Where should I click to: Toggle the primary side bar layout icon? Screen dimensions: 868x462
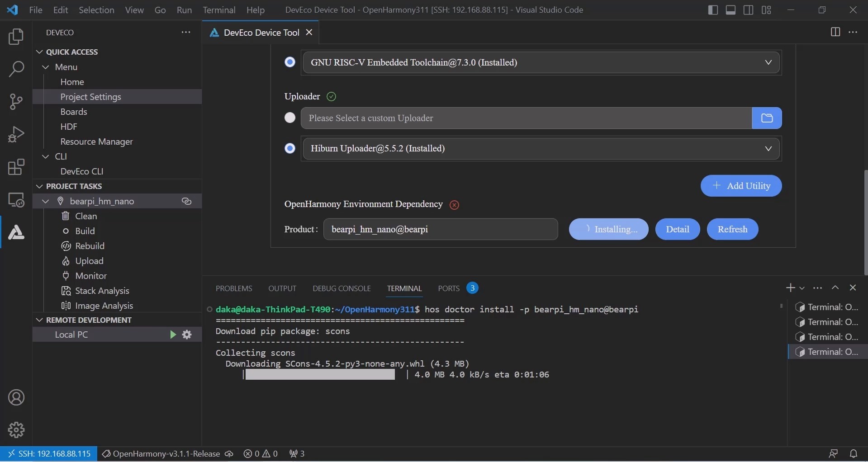[713, 10]
